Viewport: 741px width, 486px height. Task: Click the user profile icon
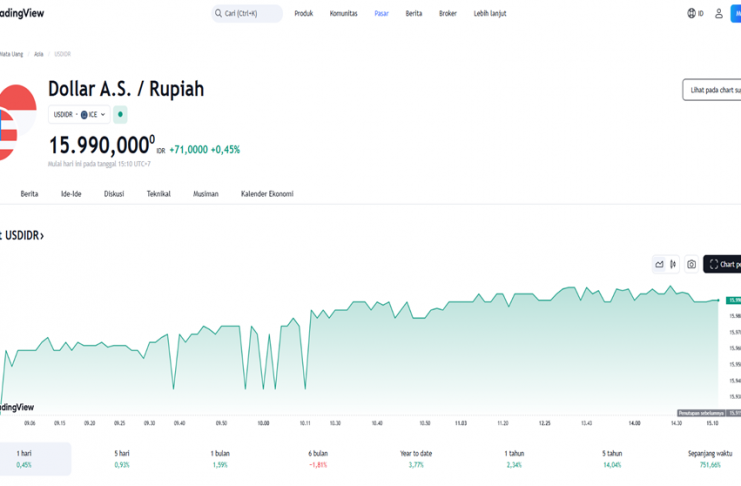pos(718,14)
